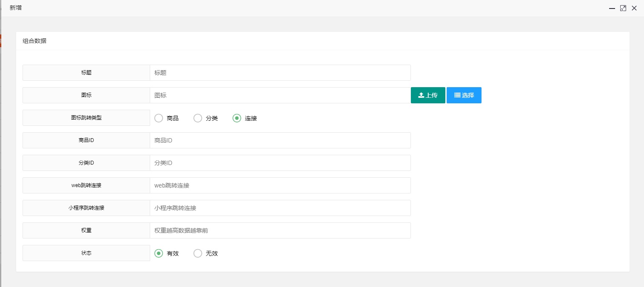The width and height of the screenshot is (644, 287).
Task: Set status to 无效
Action: click(x=198, y=253)
